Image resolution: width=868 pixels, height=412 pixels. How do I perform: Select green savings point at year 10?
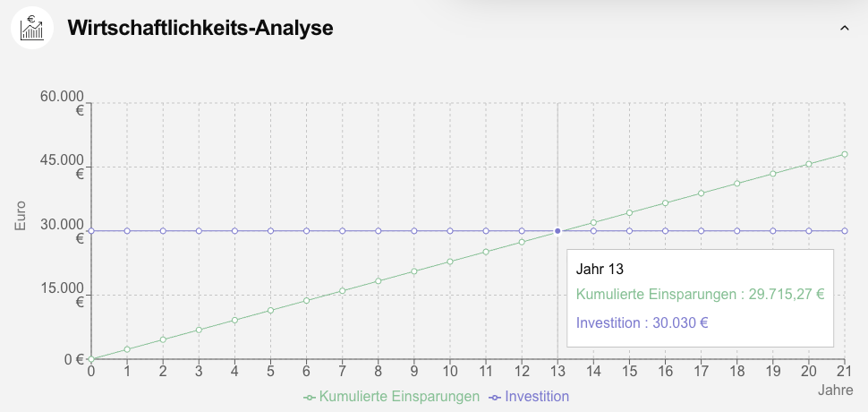point(450,262)
